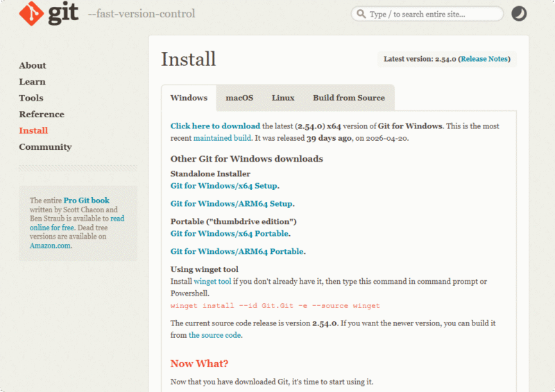This screenshot has width=555, height=392.
Task: Switch to the macOS tab
Action: (x=239, y=98)
